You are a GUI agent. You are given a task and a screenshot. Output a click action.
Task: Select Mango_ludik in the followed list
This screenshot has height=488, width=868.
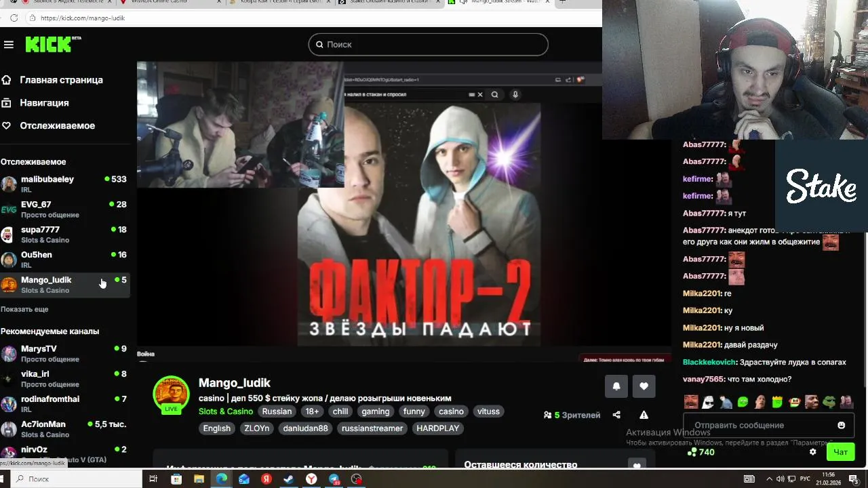point(64,284)
